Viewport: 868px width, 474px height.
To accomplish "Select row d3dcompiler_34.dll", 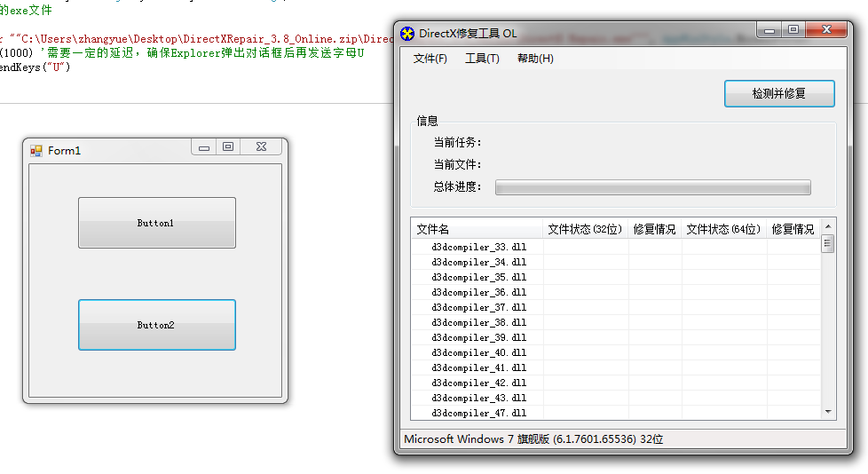I will pos(616,262).
